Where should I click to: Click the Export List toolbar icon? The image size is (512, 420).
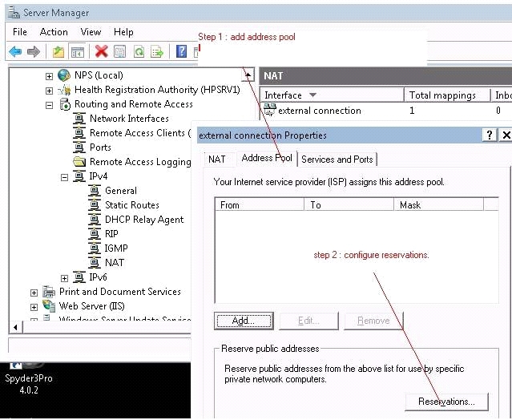pyautogui.click(x=157, y=52)
